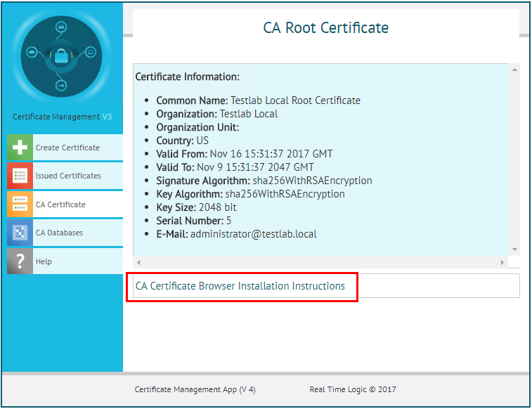The height and width of the screenshot is (409, 532).
Task: Click the Certificate Management App (V 4) footer text
Action: click(195, 389)
